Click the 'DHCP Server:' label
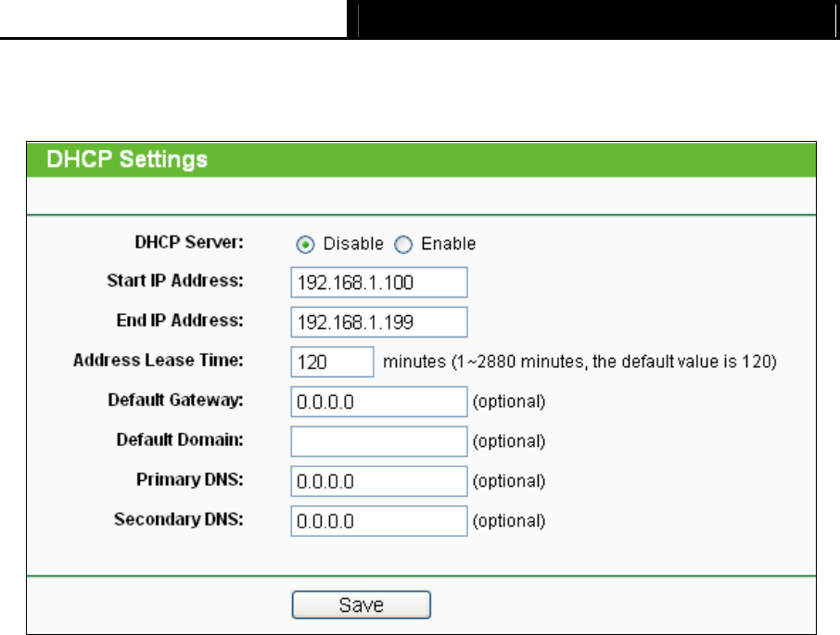840x635 pixels. point(189,242)
